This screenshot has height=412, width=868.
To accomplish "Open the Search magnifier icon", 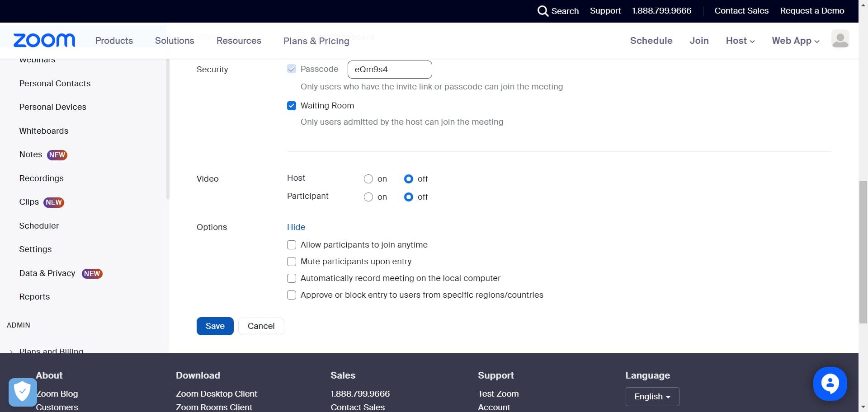I will 542,11.
